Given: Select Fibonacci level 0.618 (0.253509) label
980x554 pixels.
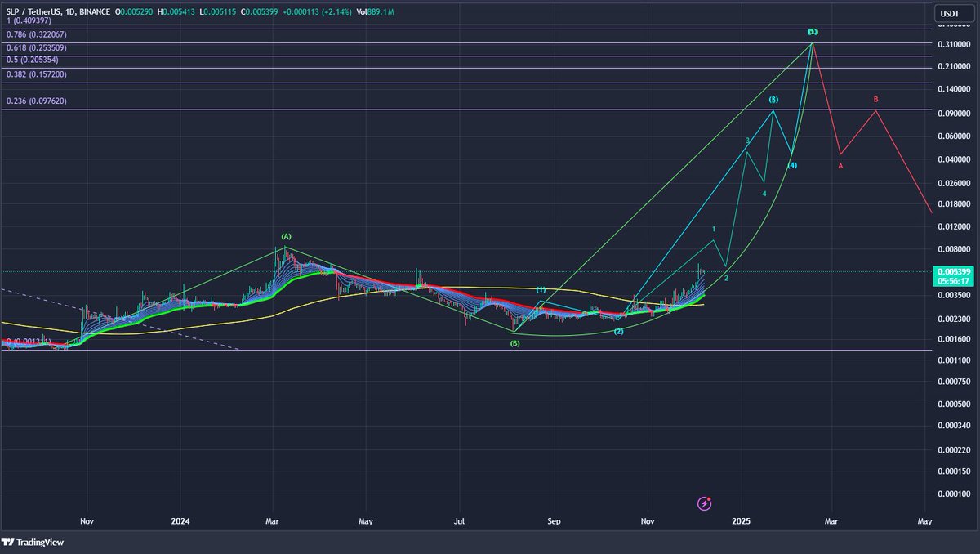Looking at the screenshot, I should coord(36,48).
